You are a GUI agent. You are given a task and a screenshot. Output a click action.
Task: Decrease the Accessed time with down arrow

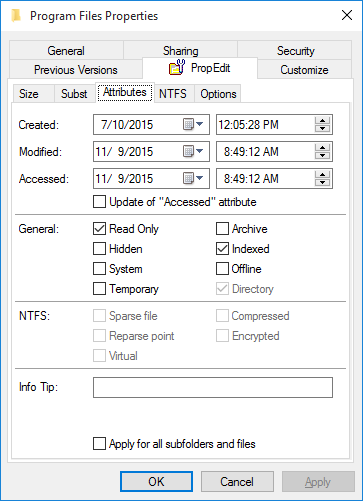click(x=322, y=182)
